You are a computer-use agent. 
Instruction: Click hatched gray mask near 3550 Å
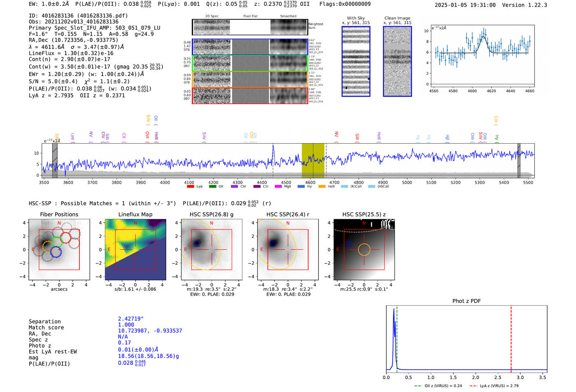click(55, 160)
